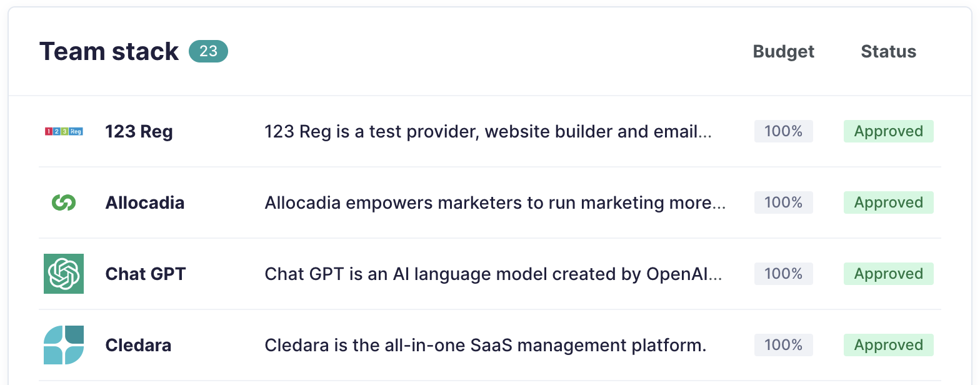Viewport: 980px width, 385px height.
Task: Open the Chat GPT app name
Action: tap(146, 274)
